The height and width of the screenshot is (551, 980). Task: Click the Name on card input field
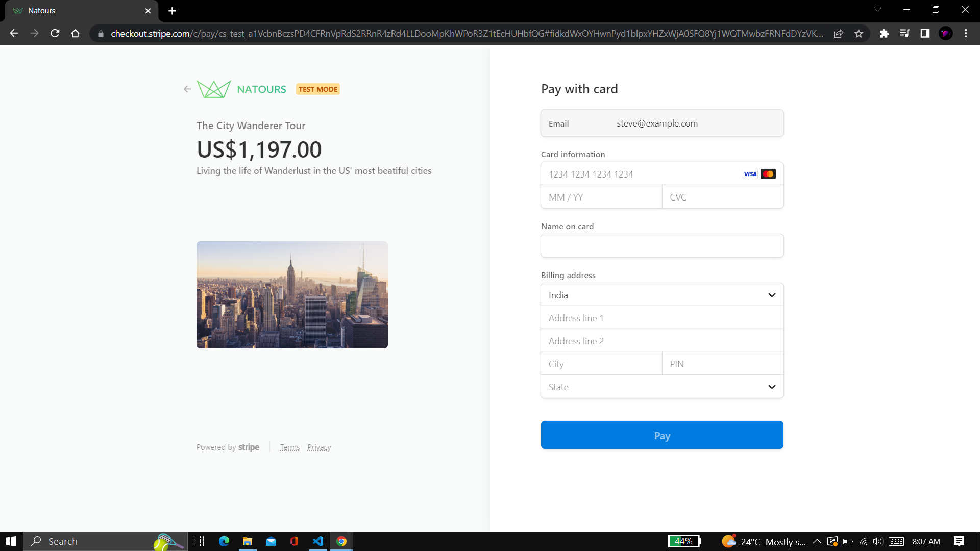coord(661,245)
